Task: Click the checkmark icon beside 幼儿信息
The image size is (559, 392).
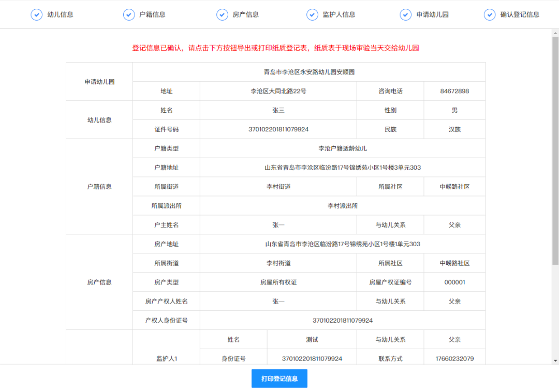Action: (x=36, y=14)
